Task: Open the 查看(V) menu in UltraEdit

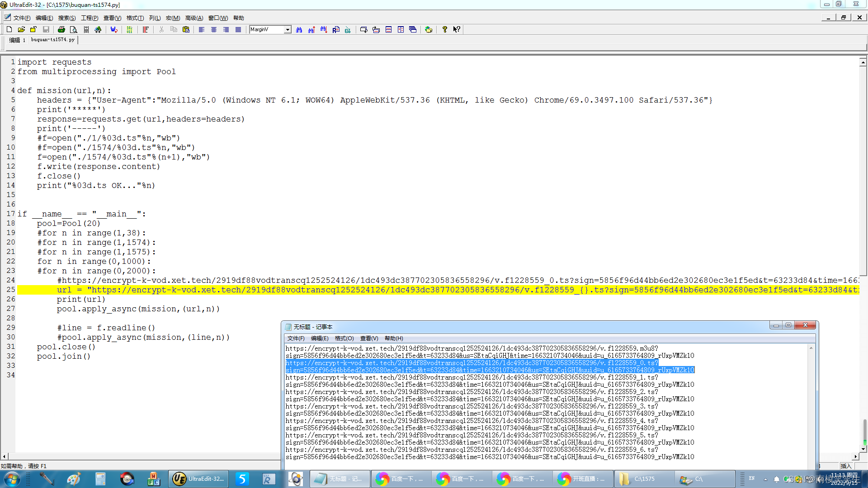Action: click(x=112, y=18)
